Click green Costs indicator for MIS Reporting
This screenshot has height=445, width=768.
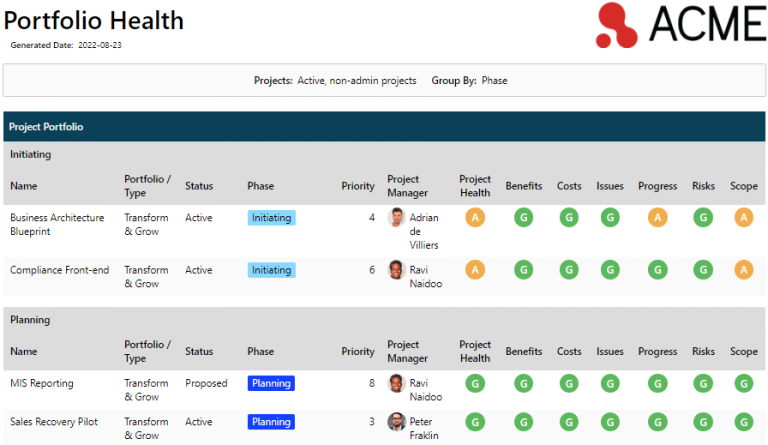click(569, 383)
